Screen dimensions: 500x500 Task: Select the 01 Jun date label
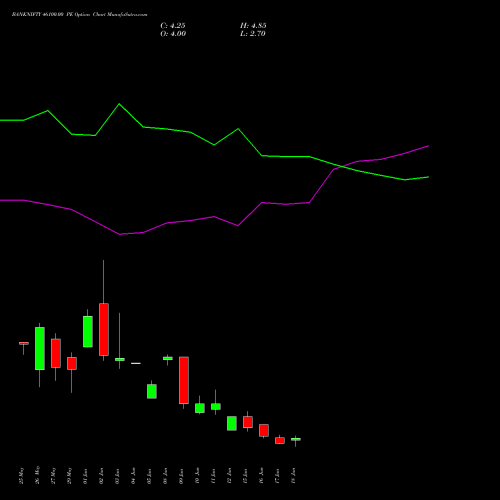tap(86, 476)
